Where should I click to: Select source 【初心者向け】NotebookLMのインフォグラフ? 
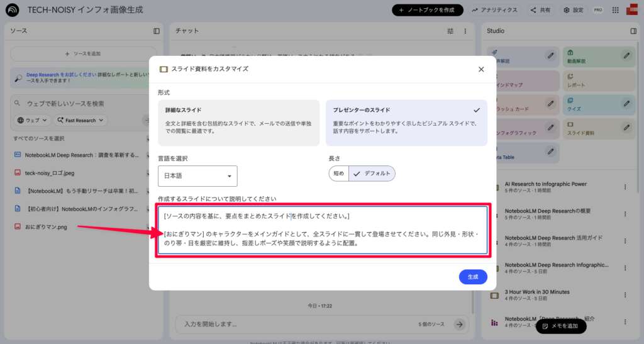click(x=81, y=209)
